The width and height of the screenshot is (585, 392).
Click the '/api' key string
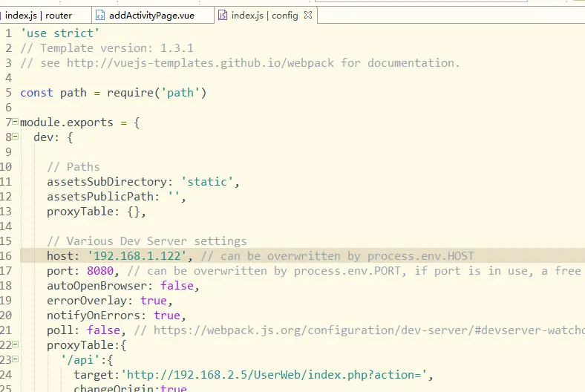click(x=80, y=360)
